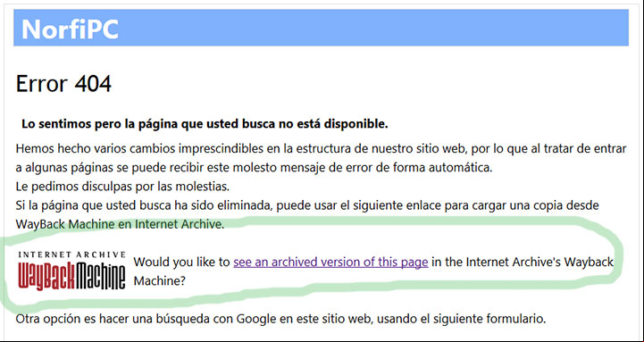Viewport: 644px width, 342px height.
Task: Click the line starting 'Si la página que usted busca'
Action: (307, 205)
